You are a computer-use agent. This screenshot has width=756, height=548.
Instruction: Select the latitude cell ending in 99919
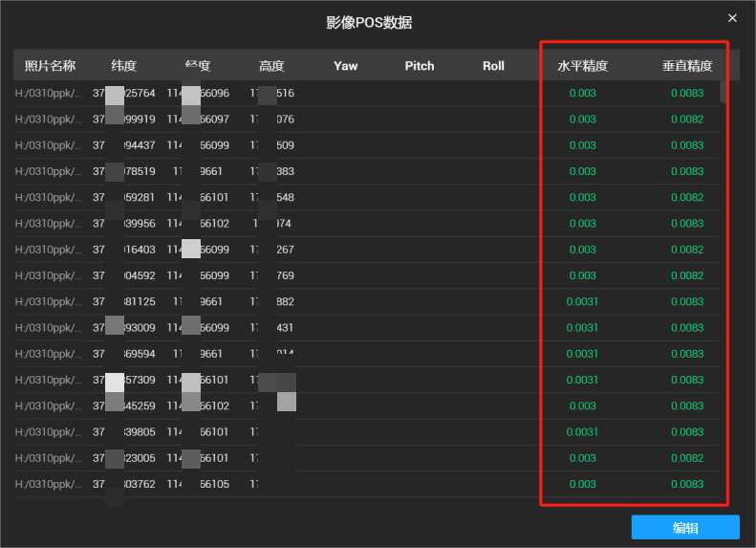124,120
